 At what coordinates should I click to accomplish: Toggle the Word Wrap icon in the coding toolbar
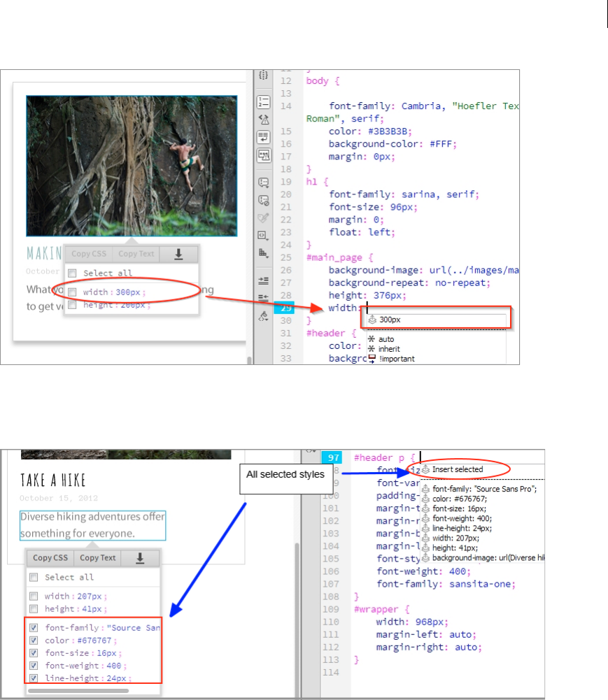click(x=264, y=136)
